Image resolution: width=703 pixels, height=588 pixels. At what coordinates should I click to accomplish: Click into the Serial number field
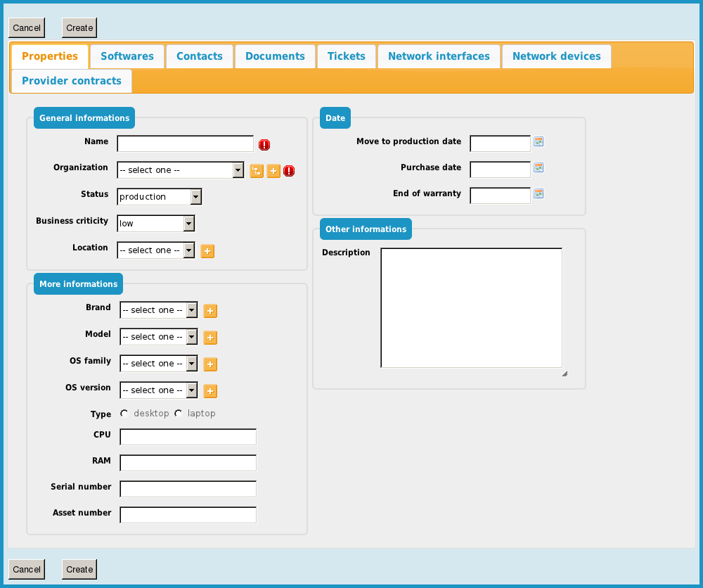coord(188,489)
